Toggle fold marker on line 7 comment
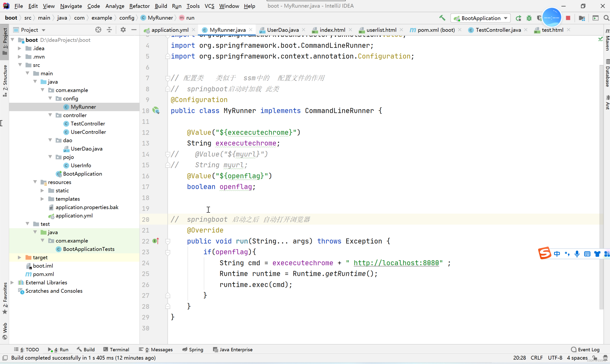 click(167, 78)
